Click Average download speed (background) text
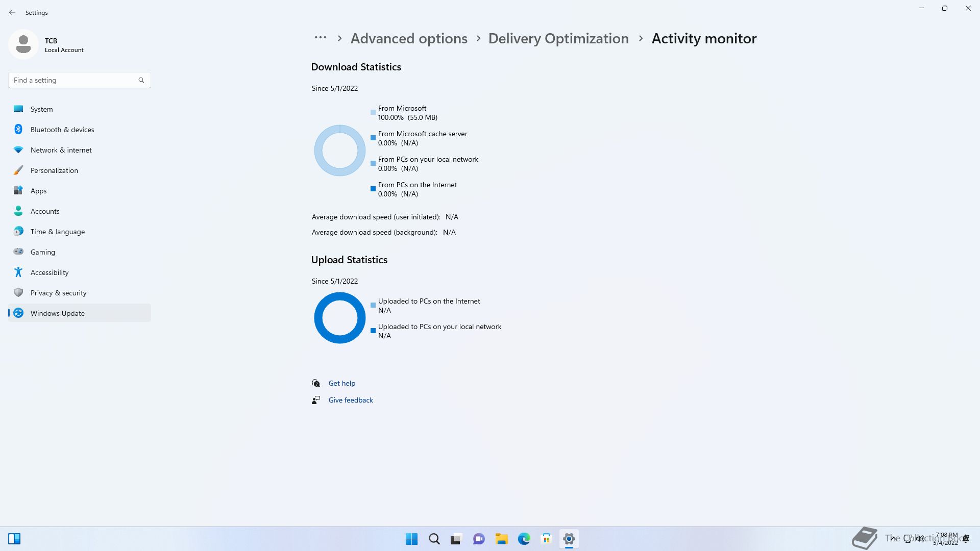Image resolution: width=980 pixels, height=551 pixels. [x=375, y=232]
